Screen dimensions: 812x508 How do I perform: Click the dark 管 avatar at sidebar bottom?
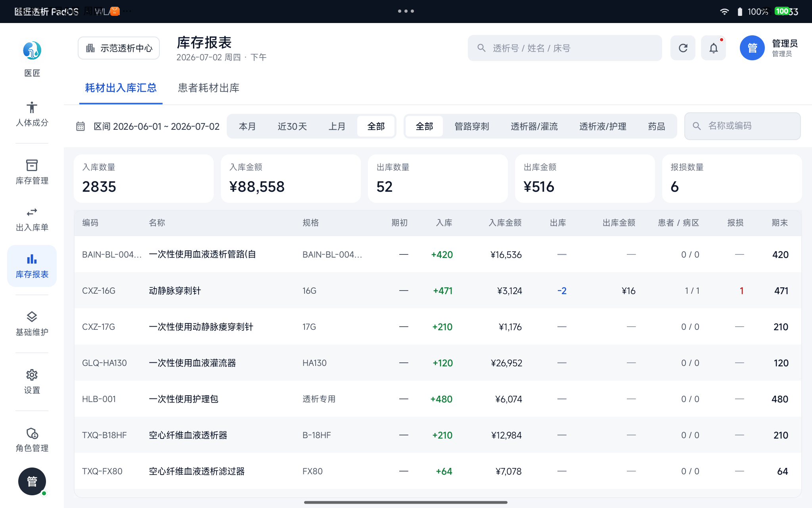(32, 481)
